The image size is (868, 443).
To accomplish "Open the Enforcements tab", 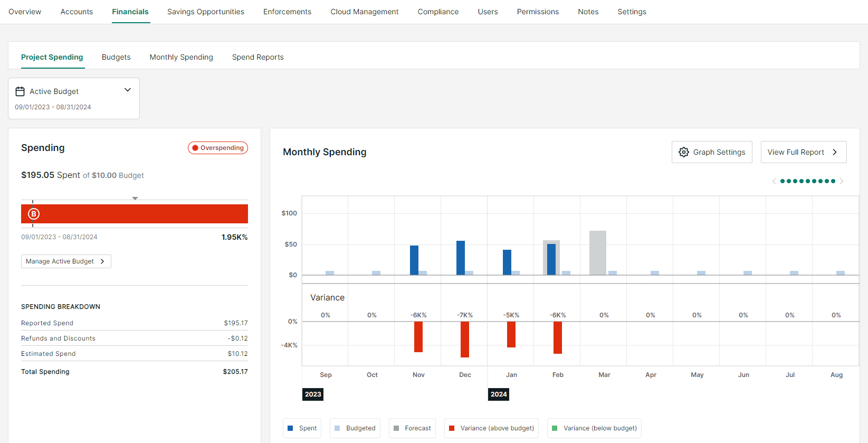I will tap(287, 12).
